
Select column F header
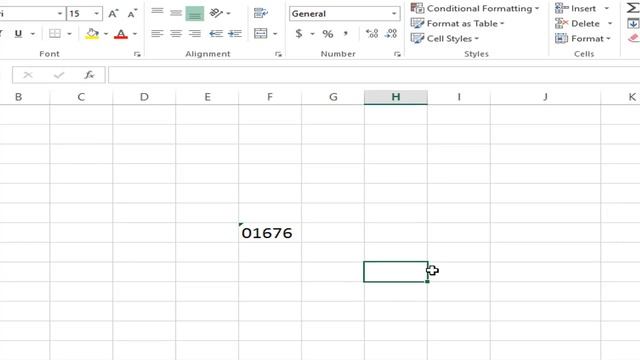click(x=270, y=97)
